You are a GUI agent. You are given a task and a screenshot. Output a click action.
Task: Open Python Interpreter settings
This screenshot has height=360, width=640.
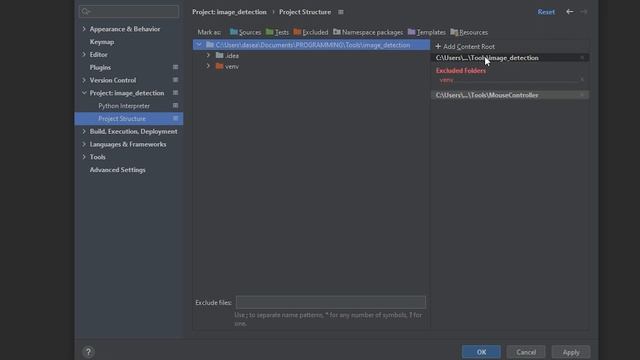124,106
